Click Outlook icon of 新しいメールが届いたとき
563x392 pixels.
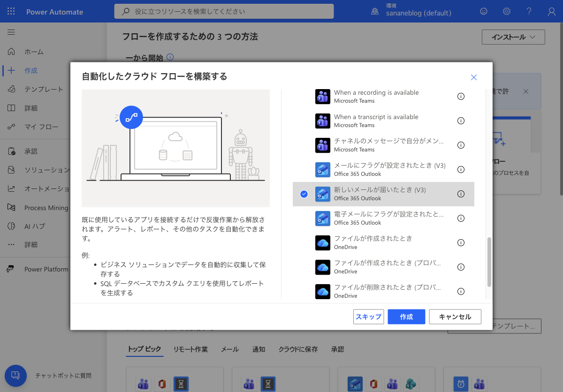323,194
